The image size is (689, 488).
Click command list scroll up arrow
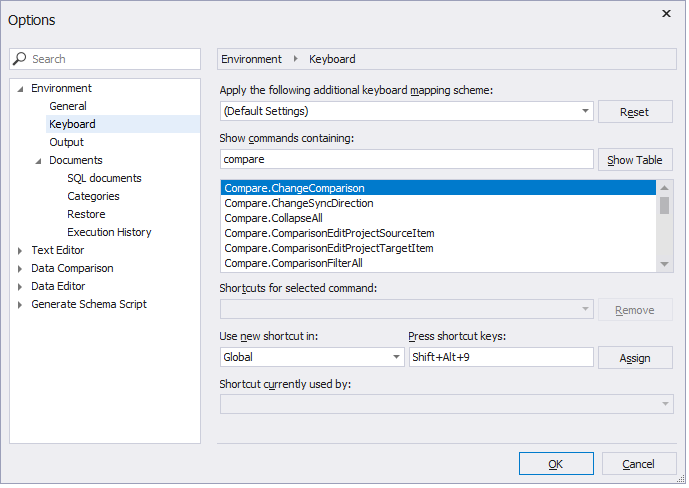664,188
